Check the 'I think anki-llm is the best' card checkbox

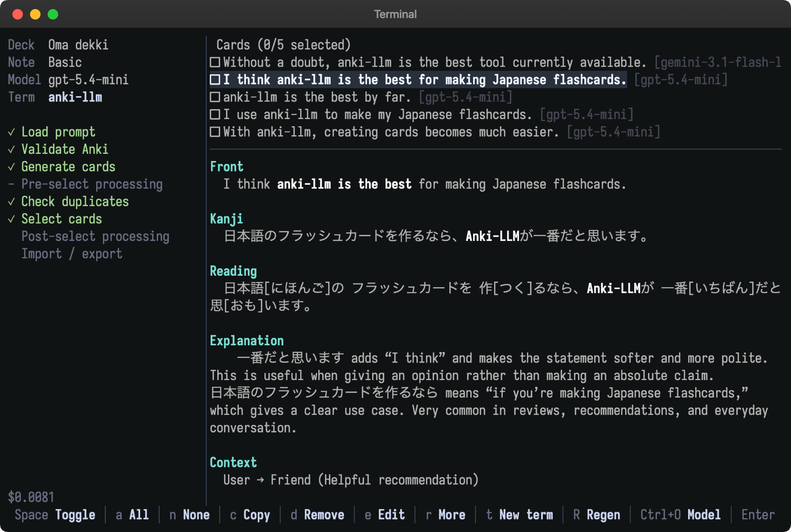click(215, 80)
